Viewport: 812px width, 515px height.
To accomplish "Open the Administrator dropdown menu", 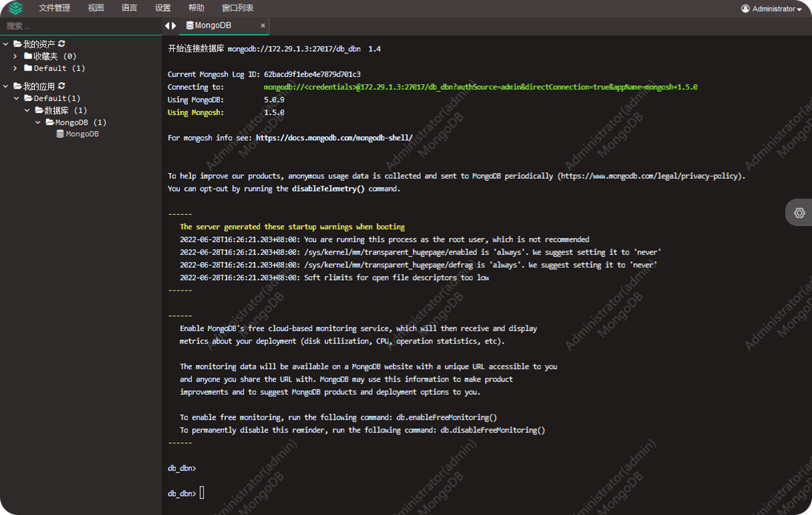I will (x=771, y=9).
